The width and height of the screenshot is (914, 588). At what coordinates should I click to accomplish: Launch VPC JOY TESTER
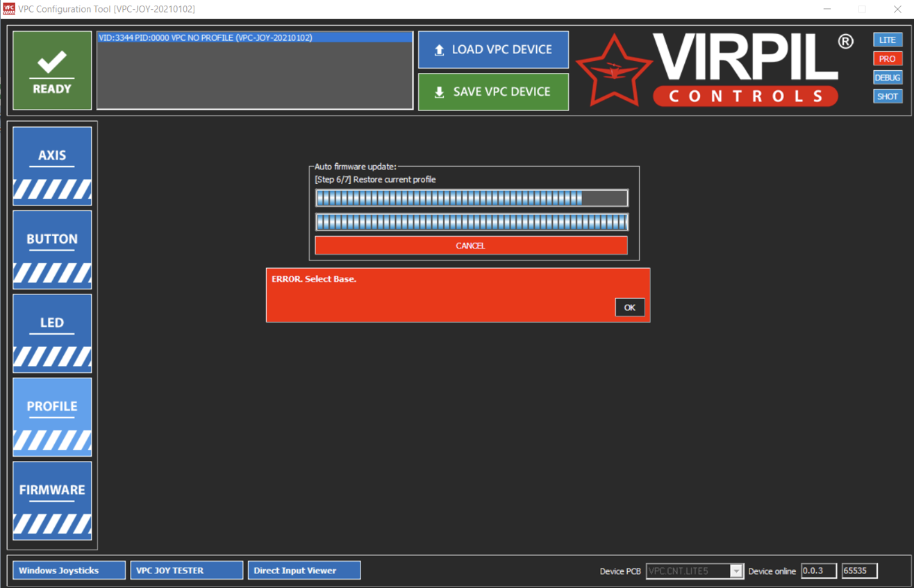coord(187,571)
